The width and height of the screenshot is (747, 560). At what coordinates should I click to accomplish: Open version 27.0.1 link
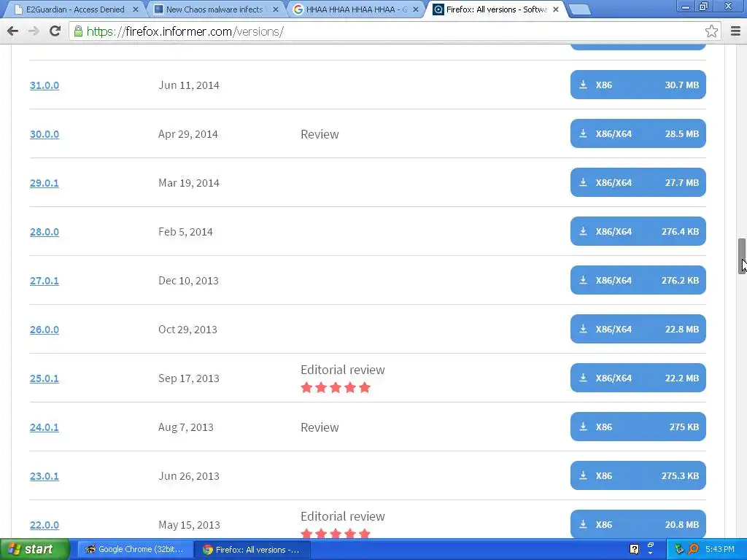tap(44, 281)
